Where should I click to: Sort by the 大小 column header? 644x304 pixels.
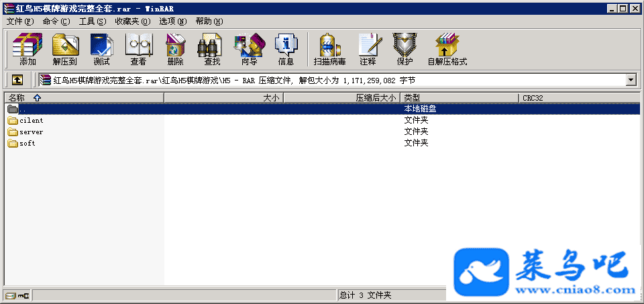click(x=224, y=98)
